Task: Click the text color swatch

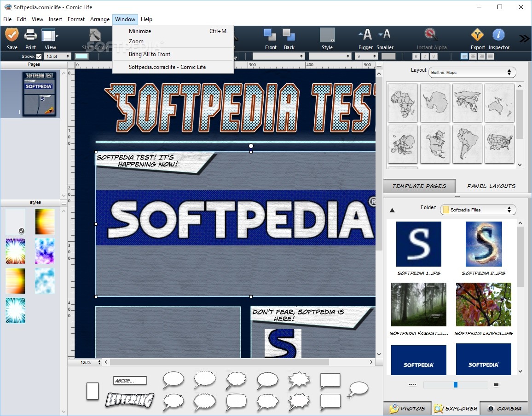Action: [x=388, y=56]
